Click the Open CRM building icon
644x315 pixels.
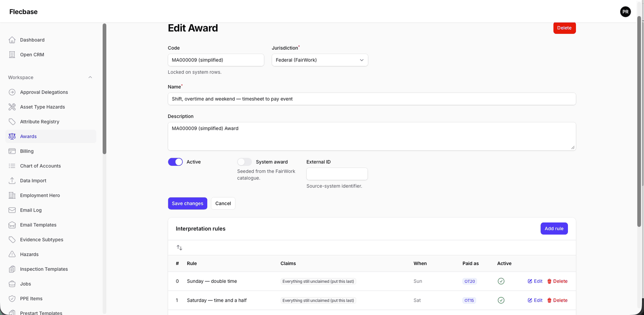pos(12,55)
